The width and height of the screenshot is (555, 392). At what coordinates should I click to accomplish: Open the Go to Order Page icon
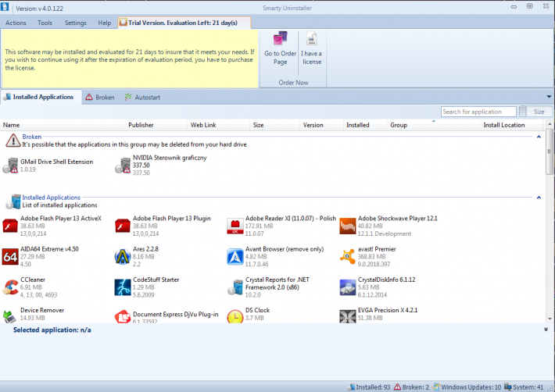pyautogui.click(x=280, y=38)
